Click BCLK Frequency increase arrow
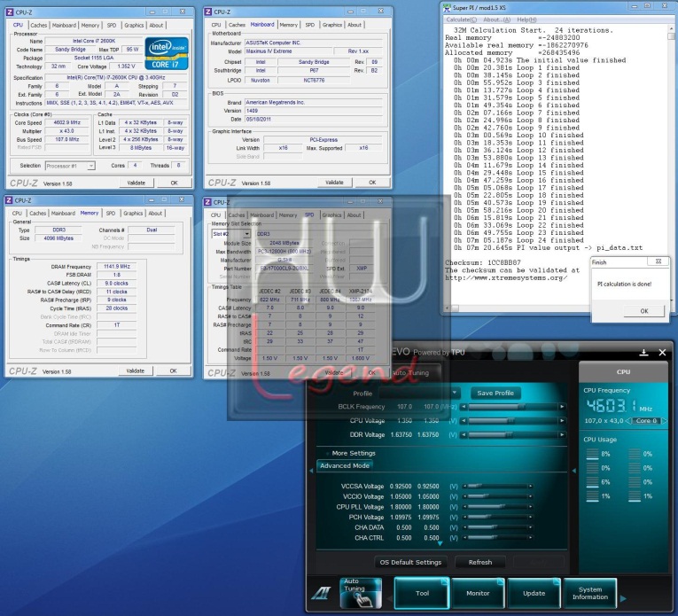 coord(562,407)
